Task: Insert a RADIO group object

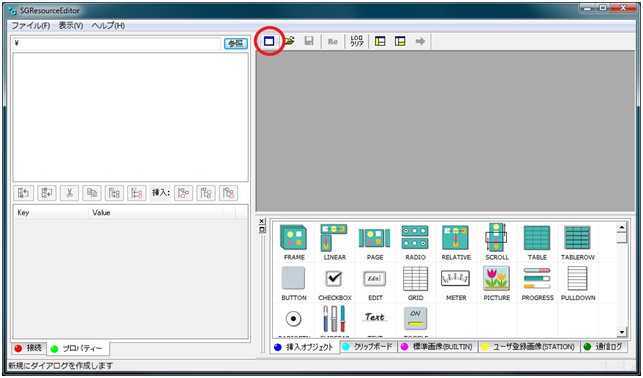Action: (415, 243)
